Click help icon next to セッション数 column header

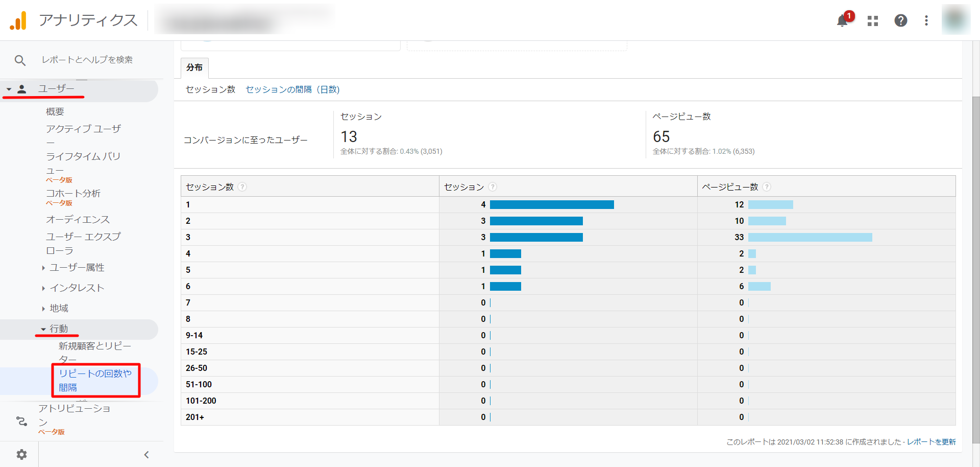(242, 187)
